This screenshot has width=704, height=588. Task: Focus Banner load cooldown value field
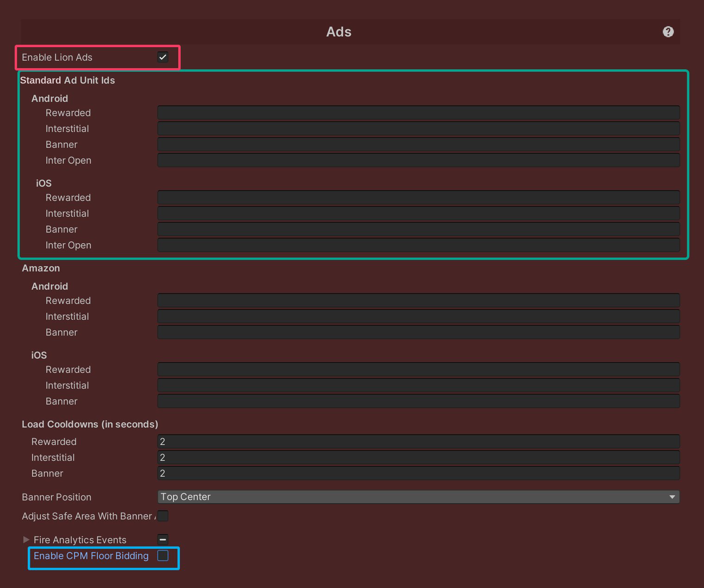pyautogui.click(x=418, y=473)
